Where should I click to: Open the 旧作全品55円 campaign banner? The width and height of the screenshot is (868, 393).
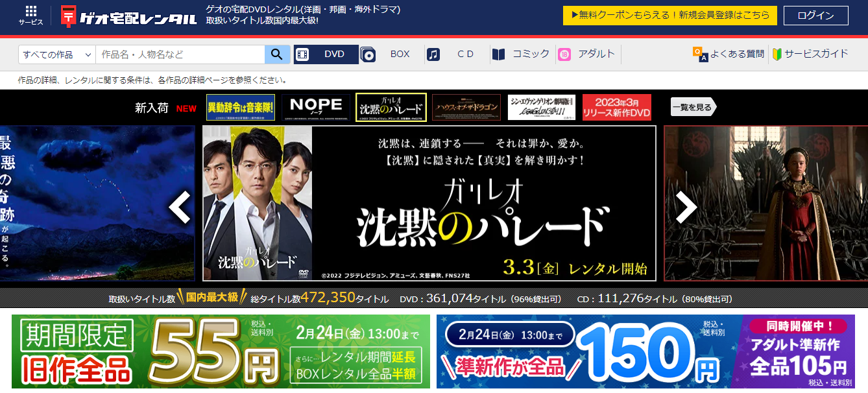(x=221, y=351)
